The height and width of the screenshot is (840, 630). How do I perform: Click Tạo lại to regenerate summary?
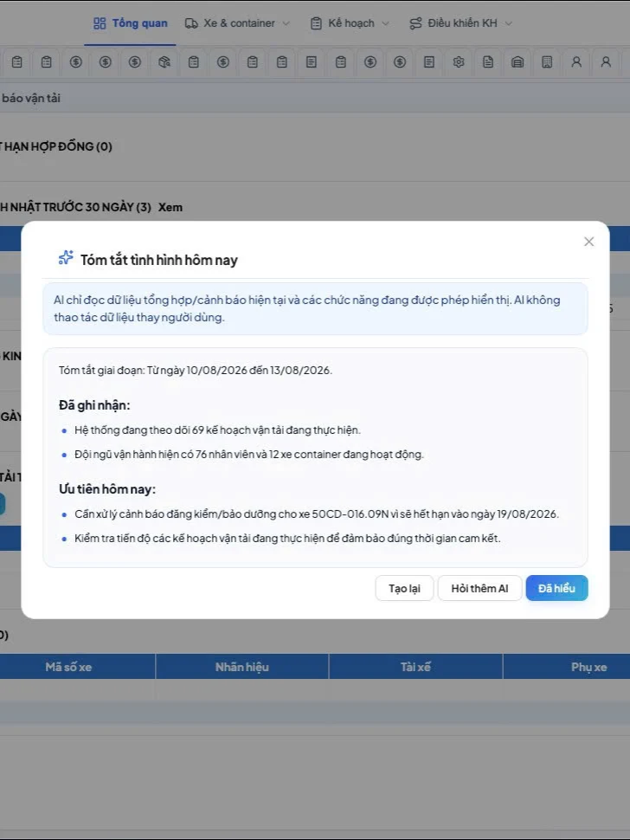point(404,588)
